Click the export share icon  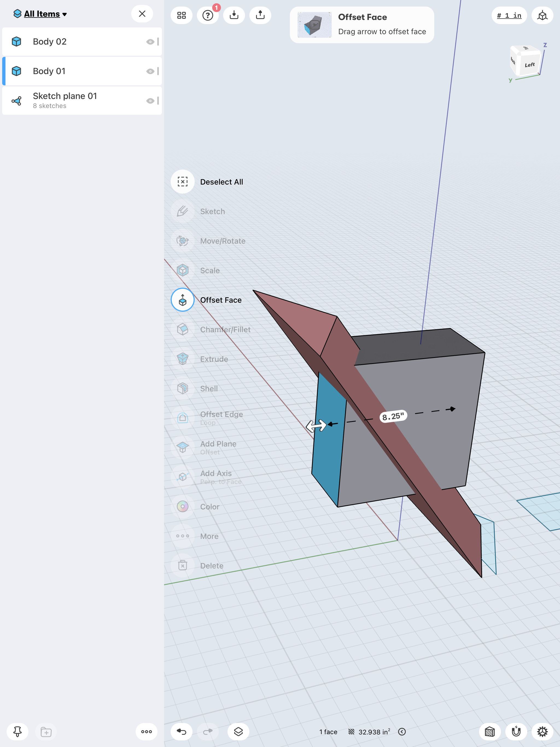pyautogui.click(x=260, y=15)
